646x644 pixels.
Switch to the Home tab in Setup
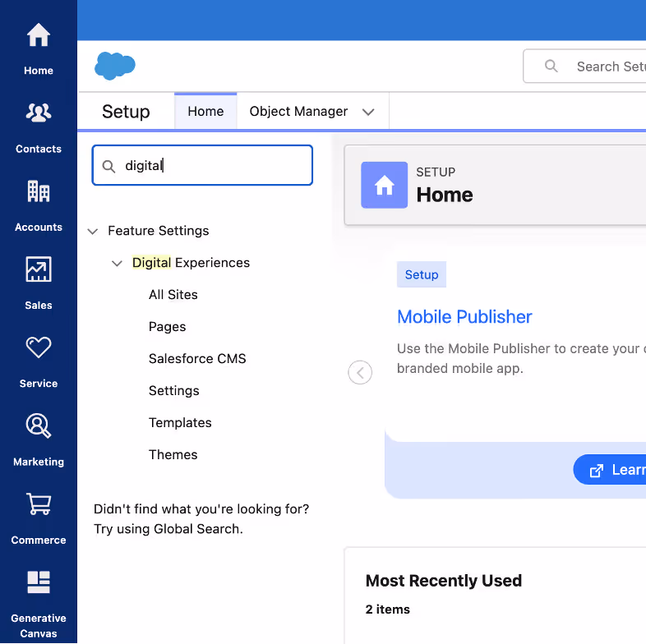tap(205, 111)
